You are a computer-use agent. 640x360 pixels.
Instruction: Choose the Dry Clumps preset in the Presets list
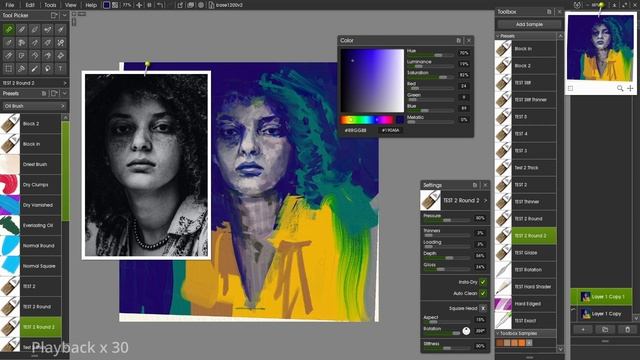[31, 184]
